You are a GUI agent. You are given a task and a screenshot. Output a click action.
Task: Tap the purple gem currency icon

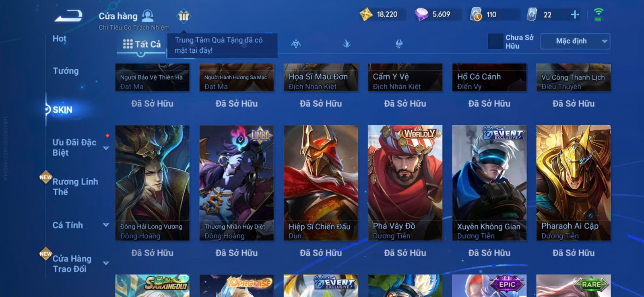422,15
